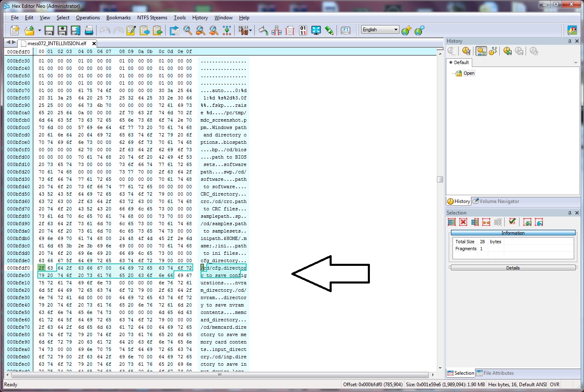Click the checksum document toolbar icon
This screenshot has height=392, width=584.
point(290,30)
